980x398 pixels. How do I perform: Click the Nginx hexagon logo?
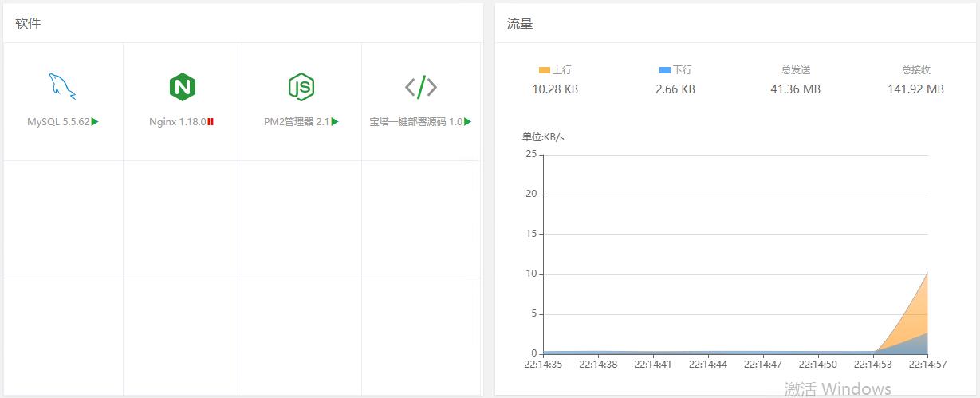click(183, 86)
